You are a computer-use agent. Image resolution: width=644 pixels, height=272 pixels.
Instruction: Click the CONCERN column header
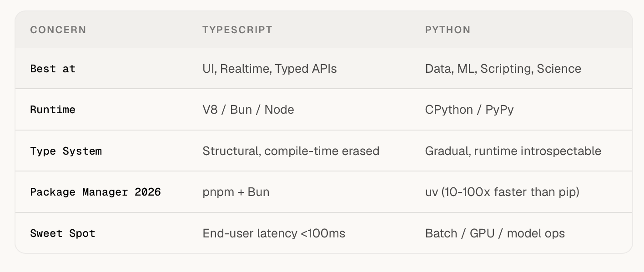tap(58, 30)
